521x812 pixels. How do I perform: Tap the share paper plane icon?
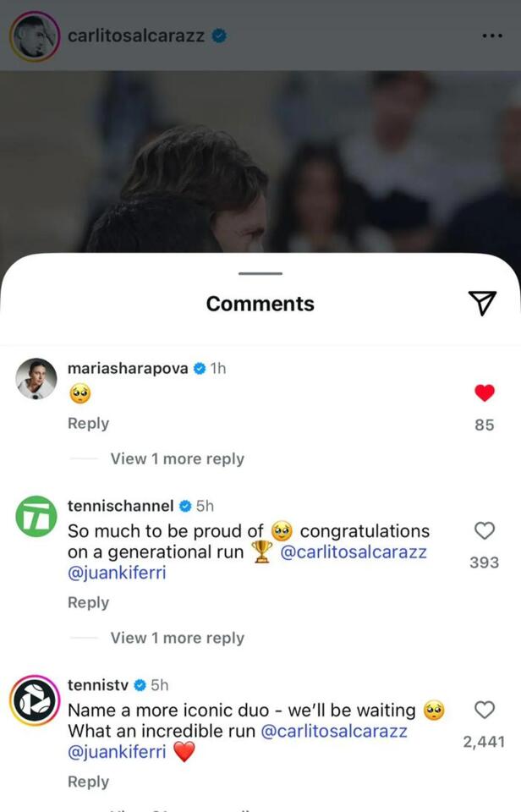(x=482, y=303)
